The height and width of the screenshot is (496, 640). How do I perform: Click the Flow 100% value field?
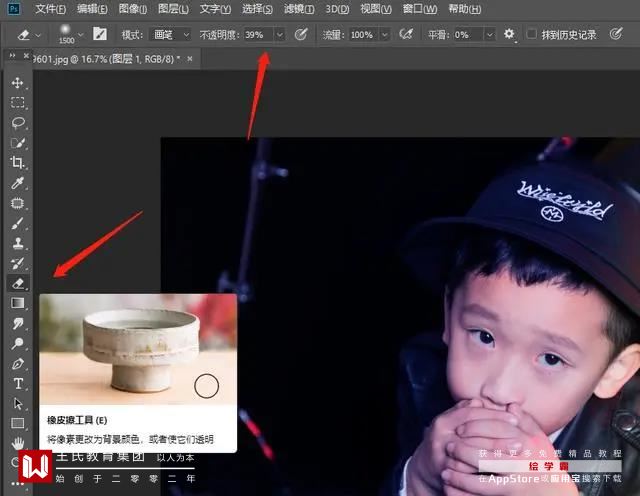[x=363, y=35]
